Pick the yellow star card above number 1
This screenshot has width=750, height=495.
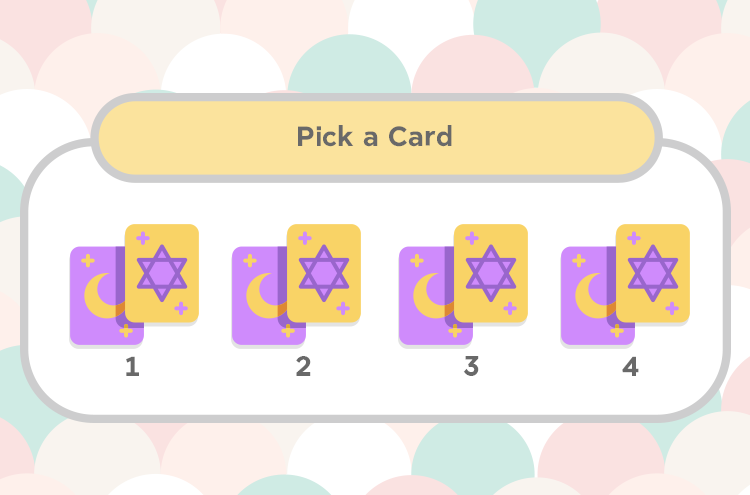point(162,274)
